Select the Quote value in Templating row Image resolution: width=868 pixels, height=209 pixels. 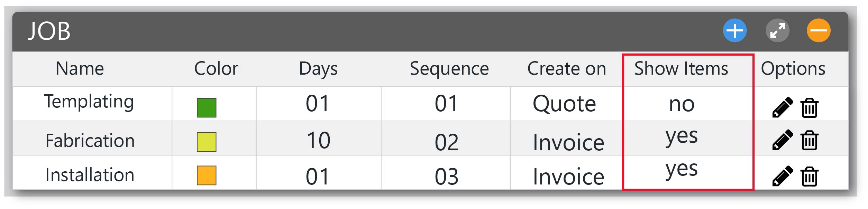(564, 104)
